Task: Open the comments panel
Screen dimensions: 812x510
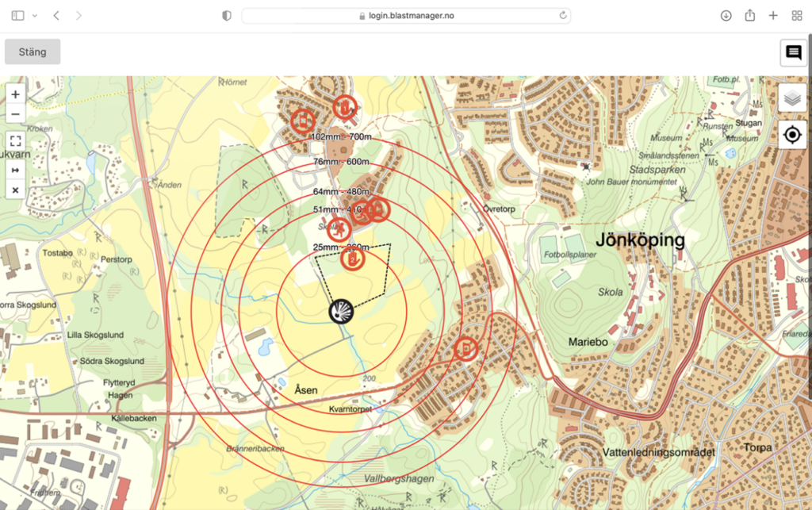Action: [x=793, y=53]
